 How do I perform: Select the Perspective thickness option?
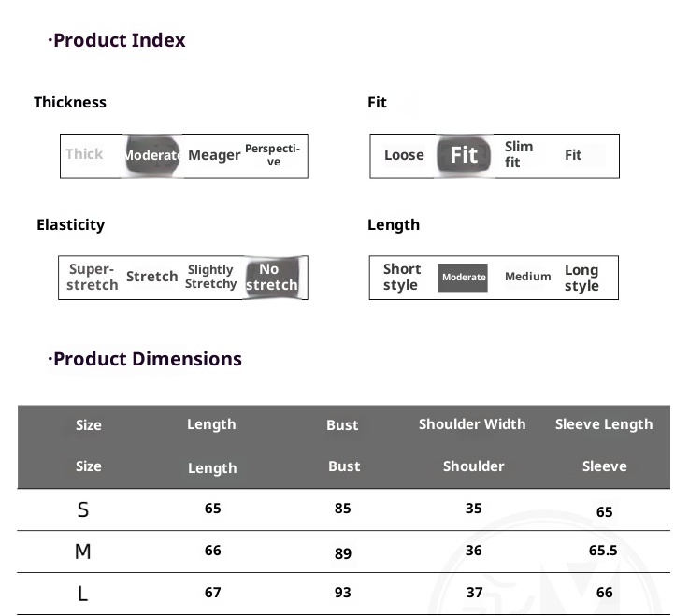click(273, 155)
